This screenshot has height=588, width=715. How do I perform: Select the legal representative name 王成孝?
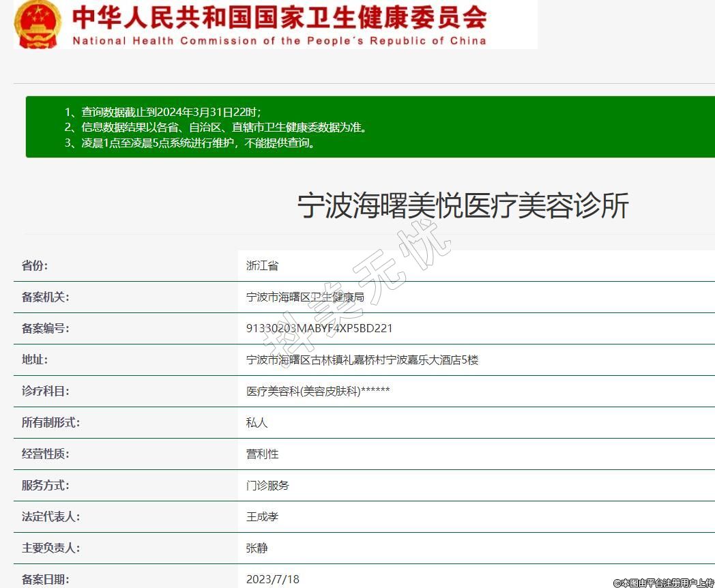262,517
